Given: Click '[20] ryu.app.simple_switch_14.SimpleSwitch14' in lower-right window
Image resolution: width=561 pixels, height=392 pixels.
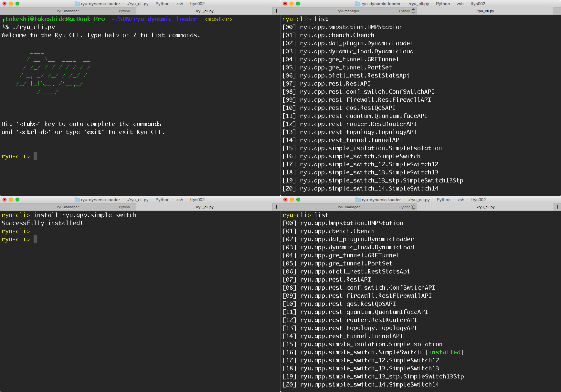Looking at the screenshot, I should coord(361,385).
